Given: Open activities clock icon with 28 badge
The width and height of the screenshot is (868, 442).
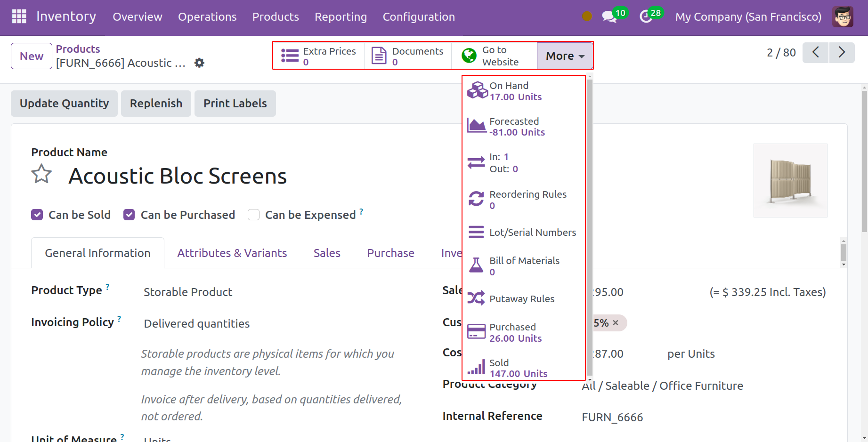Looking at the screenshot, I should pyautogui.click(x=646, y=17).
